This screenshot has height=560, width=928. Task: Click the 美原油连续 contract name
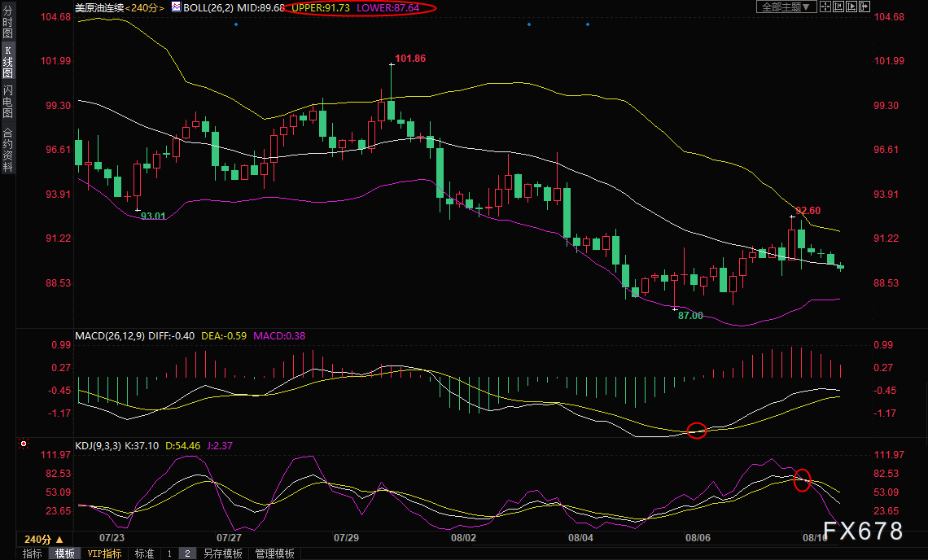[99, 7]
